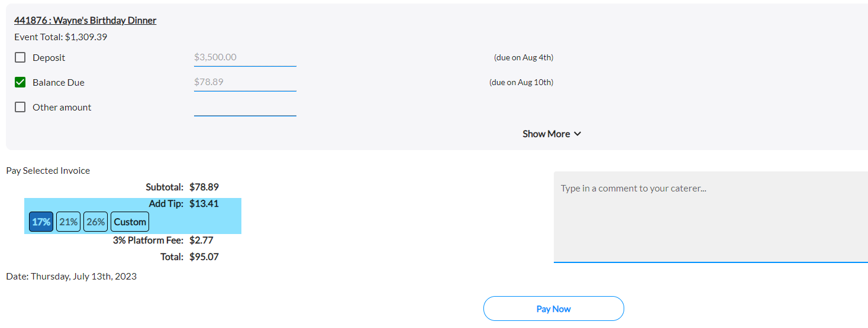Click the Add Tip amount $13.41

[x=204, y=204]
